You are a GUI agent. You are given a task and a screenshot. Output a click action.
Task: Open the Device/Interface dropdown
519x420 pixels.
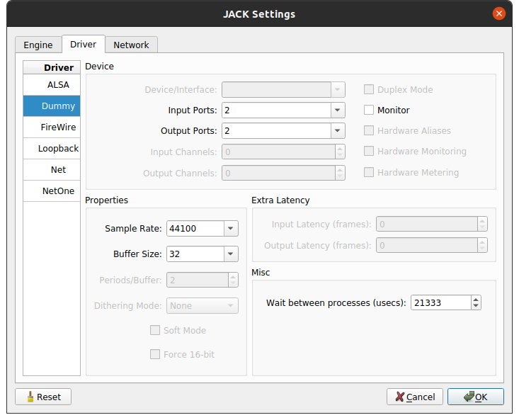pyautogui.click(x=283, y=90)
